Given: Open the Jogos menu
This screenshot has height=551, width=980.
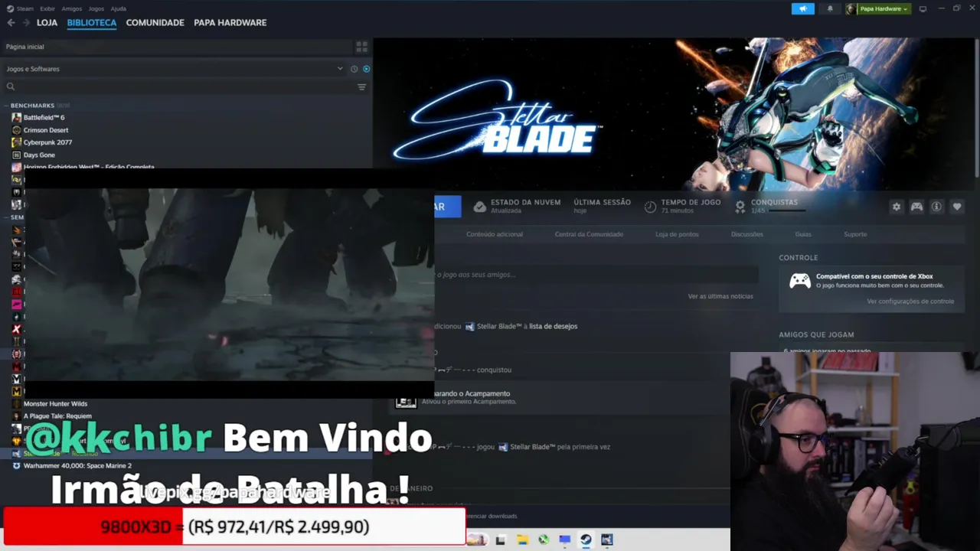Looking at the screenshot, I should (96, 8).
